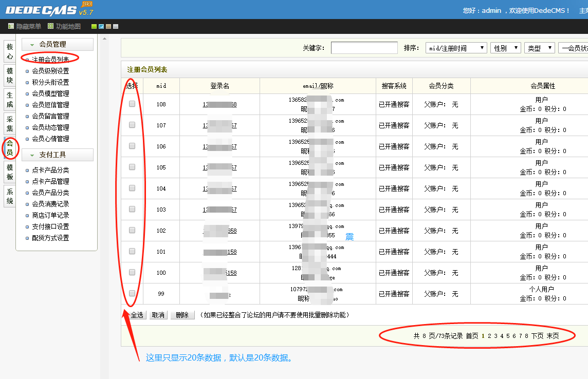Click the 末页 last page link
The width and height of the screenshot is (588, 379).
tap(553, 336)
